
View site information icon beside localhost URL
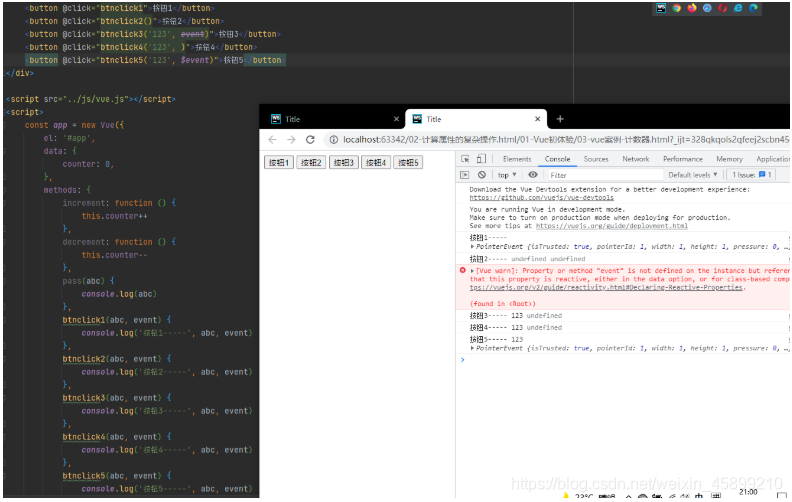pyautogui.click(x=333, y=140)
